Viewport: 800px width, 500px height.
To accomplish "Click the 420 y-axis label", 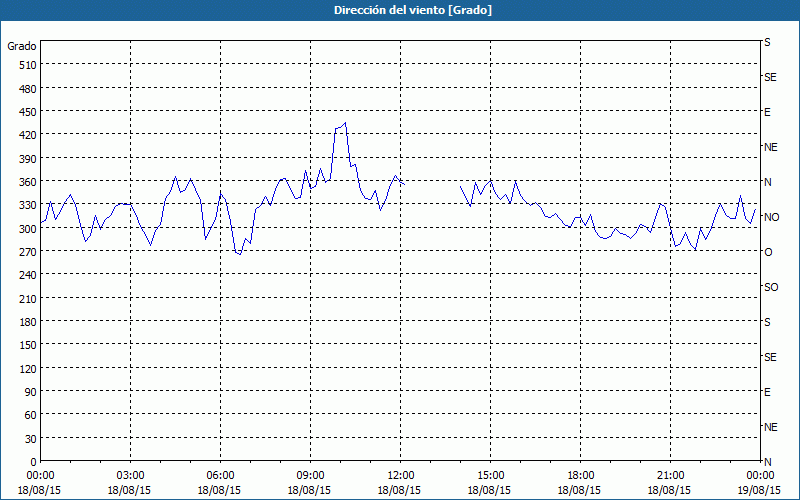I will (x=28, y=135).
